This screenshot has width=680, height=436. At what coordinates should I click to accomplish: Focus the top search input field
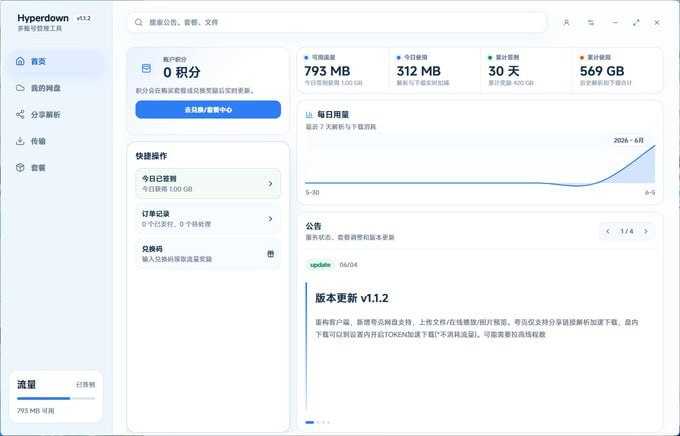(337, 22)
